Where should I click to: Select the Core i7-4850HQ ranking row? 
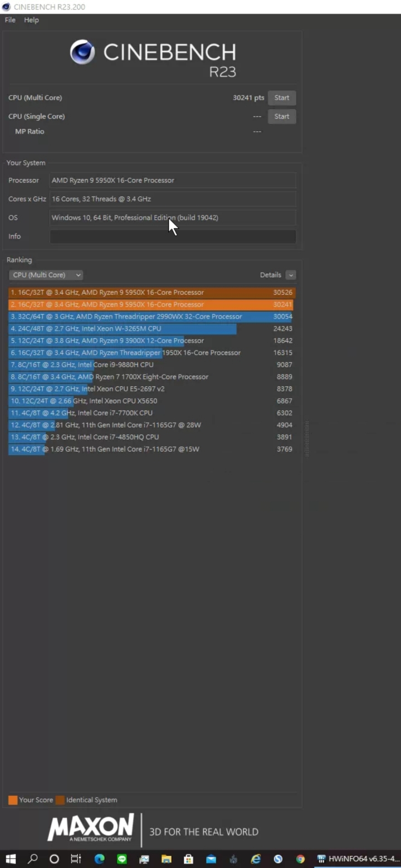pyautogui.click(x=152, y=437)
